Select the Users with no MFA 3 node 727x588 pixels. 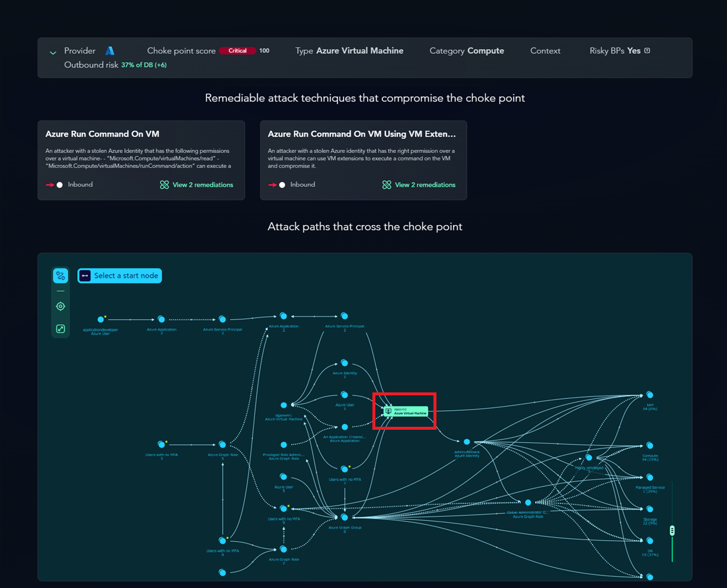pyautogui.click(x=161, y=445)
